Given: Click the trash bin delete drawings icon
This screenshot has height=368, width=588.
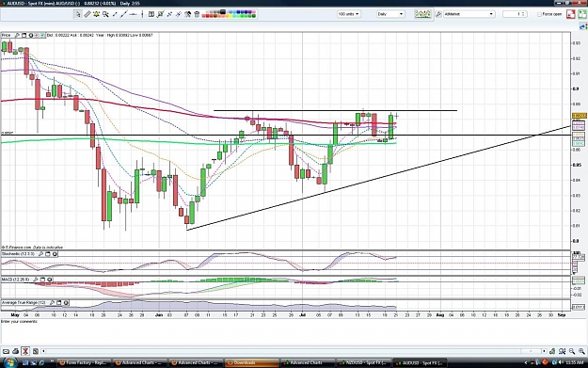Looking at the screenshot, I should tap(197, 14).
